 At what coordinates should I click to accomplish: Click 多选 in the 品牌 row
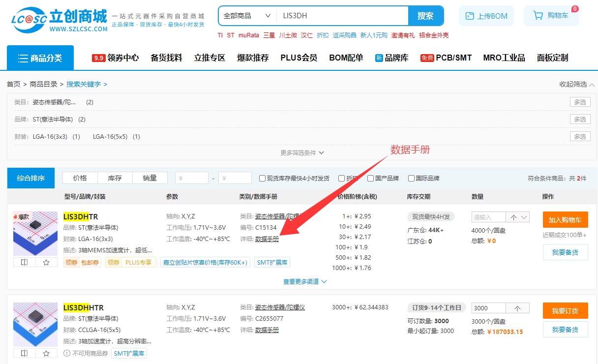[580, 119]
